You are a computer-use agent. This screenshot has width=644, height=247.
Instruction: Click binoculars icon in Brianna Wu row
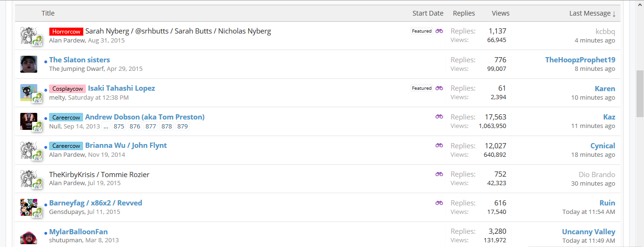tap(439, 145)
